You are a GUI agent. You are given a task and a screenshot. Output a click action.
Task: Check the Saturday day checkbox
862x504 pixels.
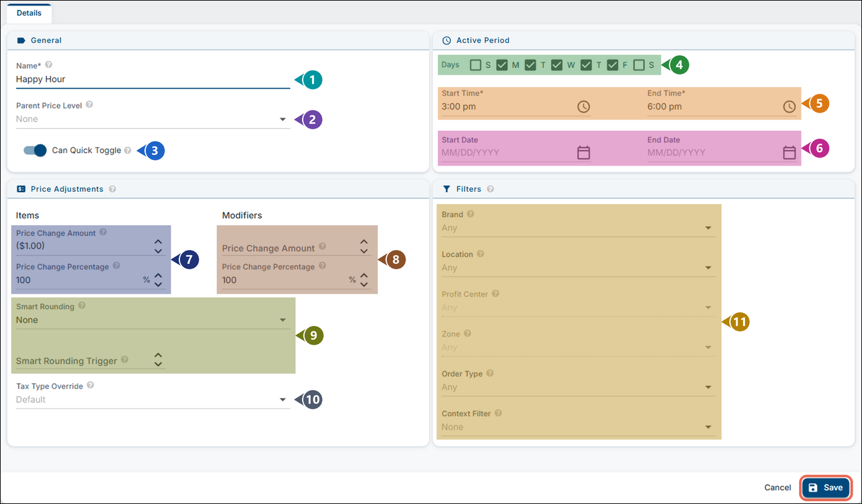coord(639,65)
